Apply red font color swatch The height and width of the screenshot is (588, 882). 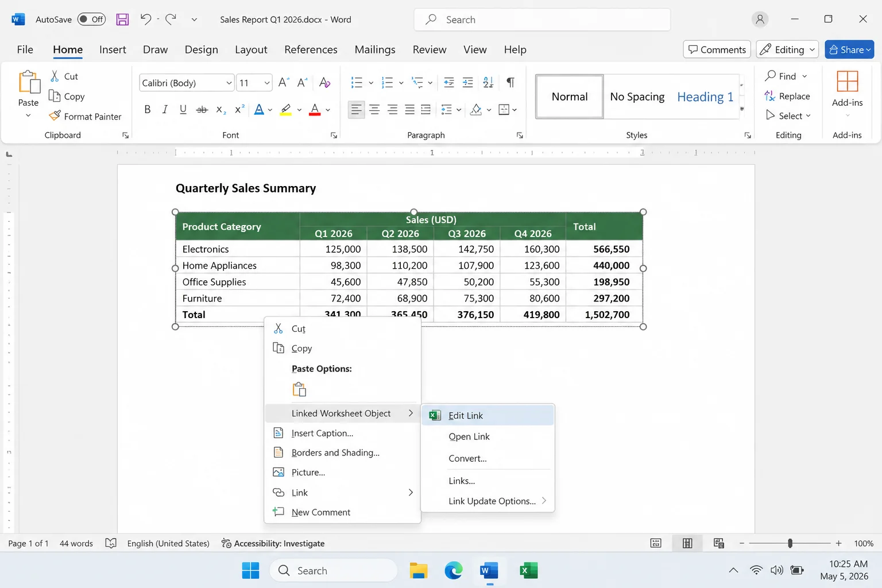click(315, 109)
